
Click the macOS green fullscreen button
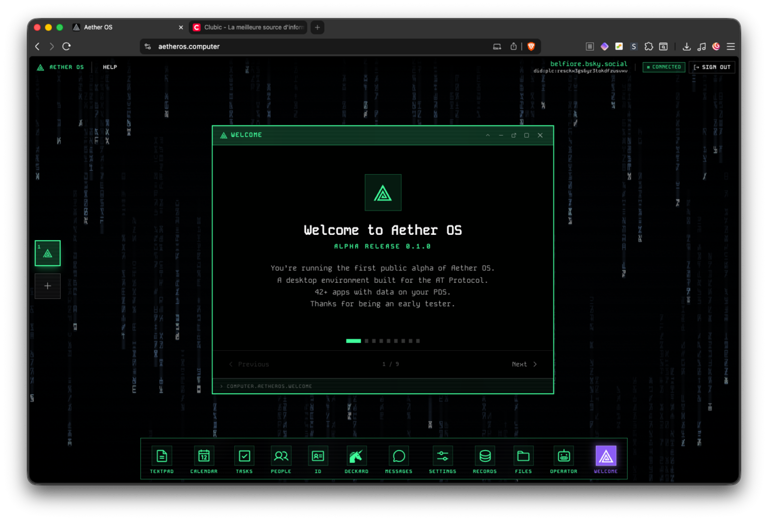tap(60, 27)
